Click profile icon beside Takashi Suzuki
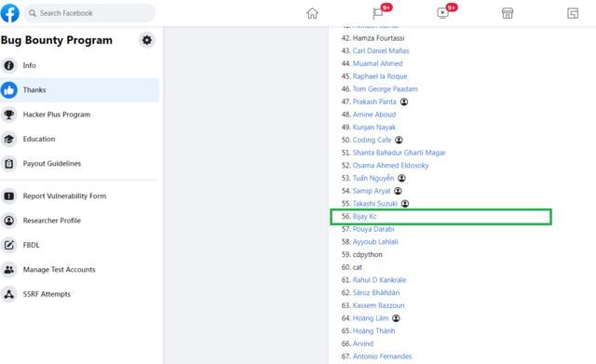Screen dimensions: 596x364 click(405, 204)
